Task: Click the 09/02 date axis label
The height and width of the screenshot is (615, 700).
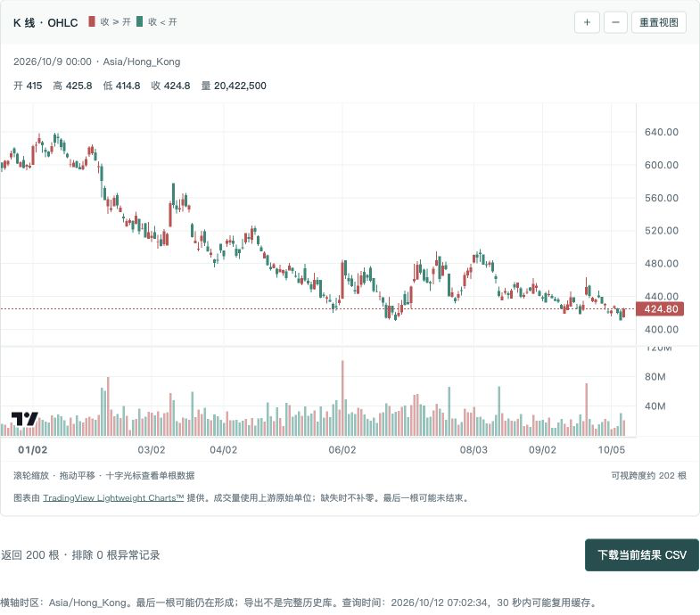Action: (542, 450)
